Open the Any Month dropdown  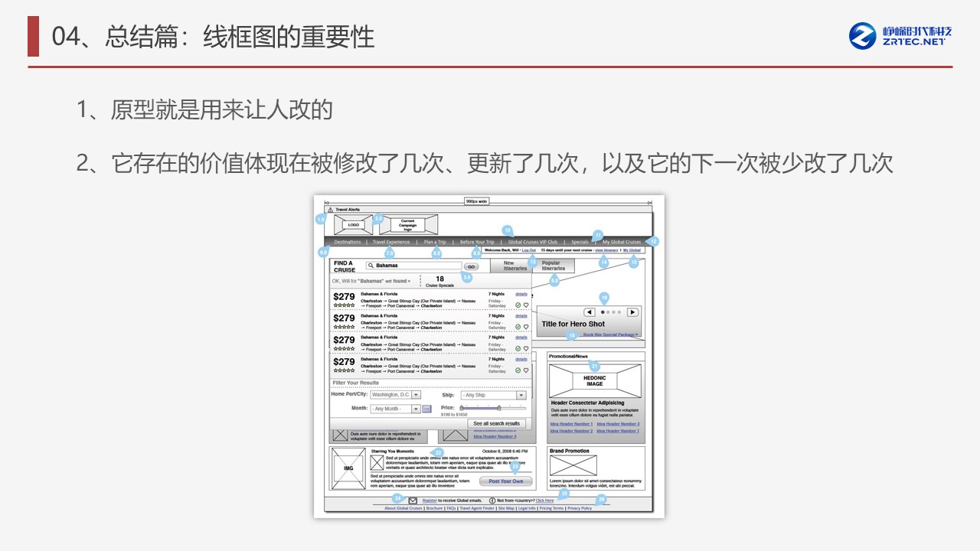(x=395, y=409)
